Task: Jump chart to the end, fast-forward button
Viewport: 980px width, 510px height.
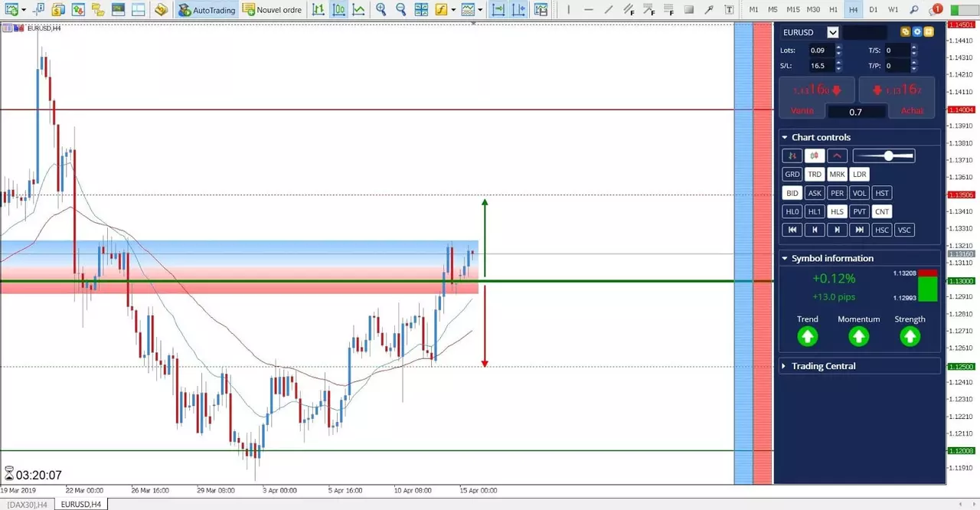Action: pyautogui.click(x=860, y=230)
